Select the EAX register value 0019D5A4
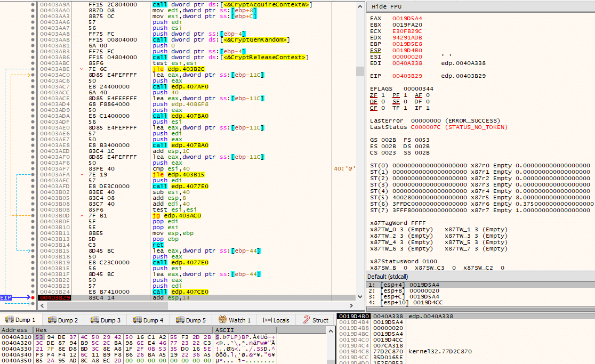The image size is (595, 364). (407, 18)
